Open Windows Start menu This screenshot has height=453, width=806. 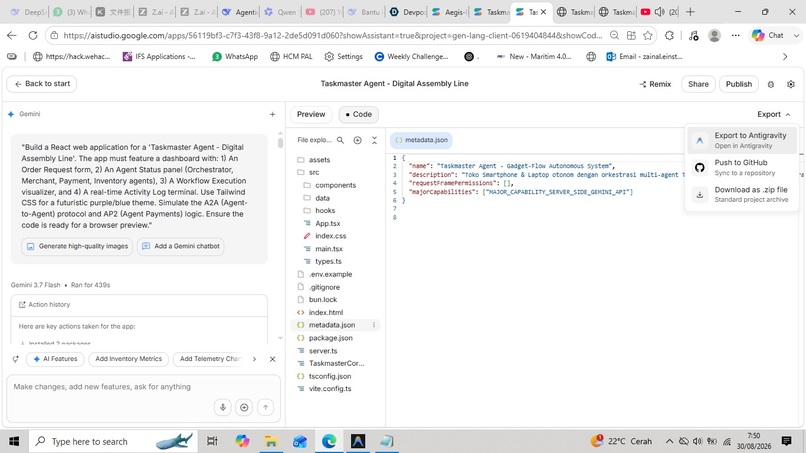14,441
